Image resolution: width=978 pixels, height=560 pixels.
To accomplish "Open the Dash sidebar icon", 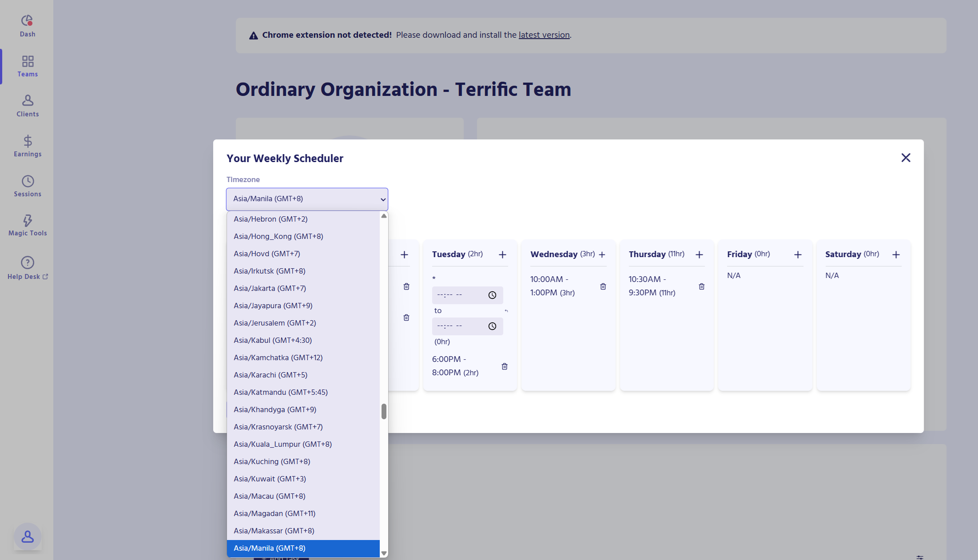I will (28, 21).
